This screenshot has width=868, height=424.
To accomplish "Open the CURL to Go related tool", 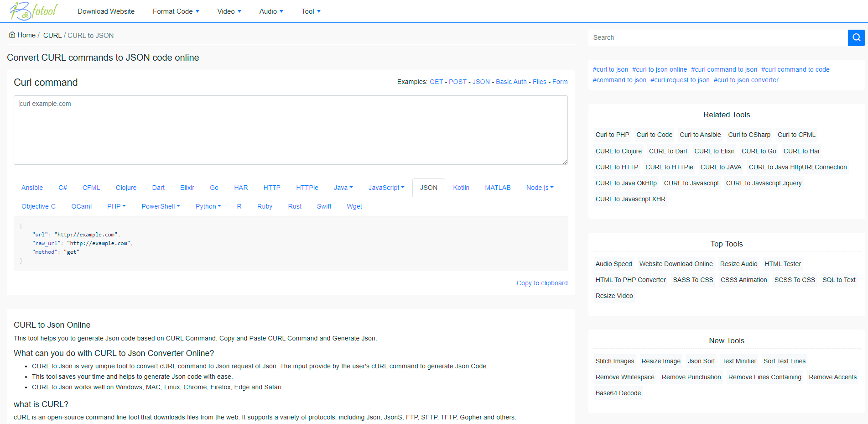I will click(x=759, y=151).
